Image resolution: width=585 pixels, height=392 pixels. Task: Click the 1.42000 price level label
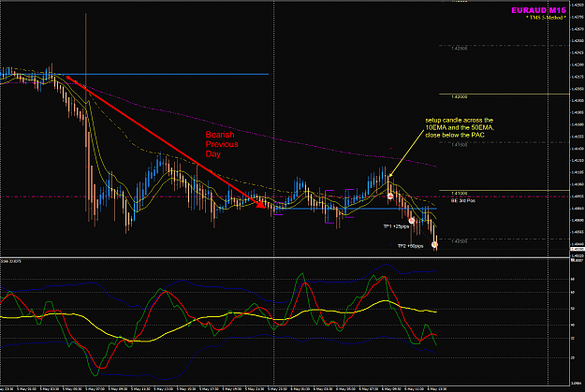click(459, 97)
